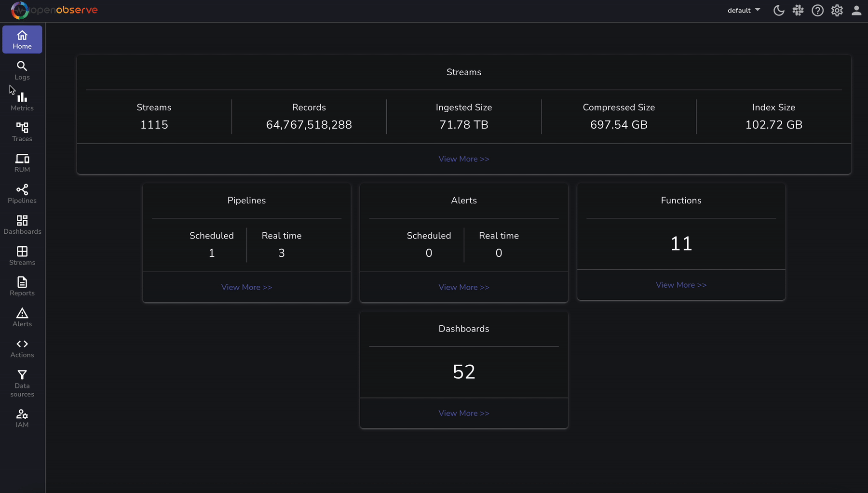Open the Logs section from the sidebar

coord(22,70)
